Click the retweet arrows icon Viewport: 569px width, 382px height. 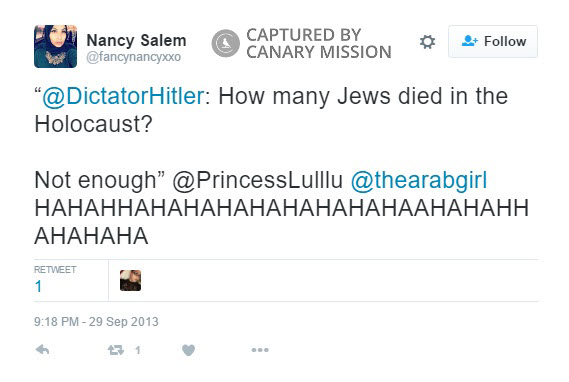tap(116, 350)
